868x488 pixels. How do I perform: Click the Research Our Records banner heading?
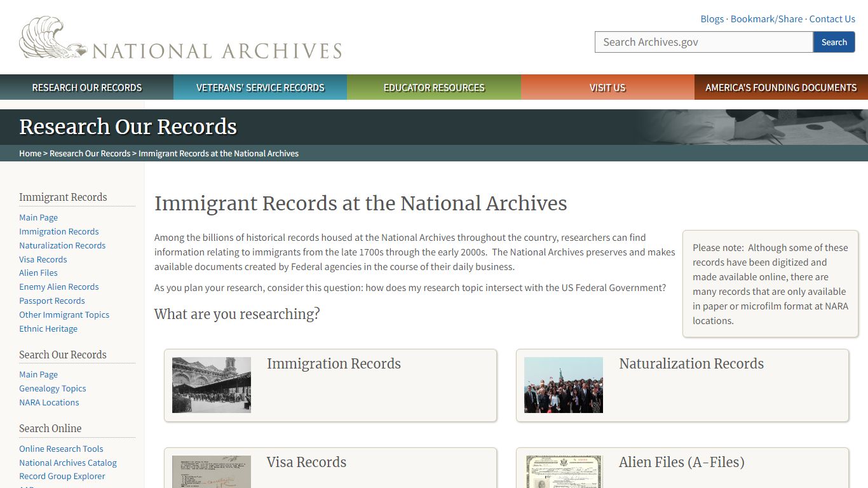click(x=128, y=127)
